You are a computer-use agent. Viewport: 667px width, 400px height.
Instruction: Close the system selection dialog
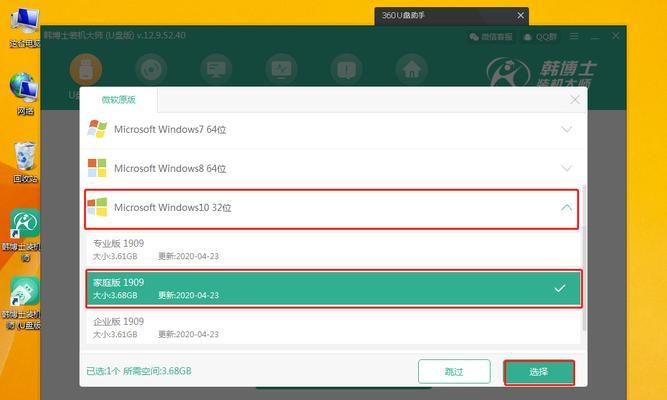pos(575,100)
